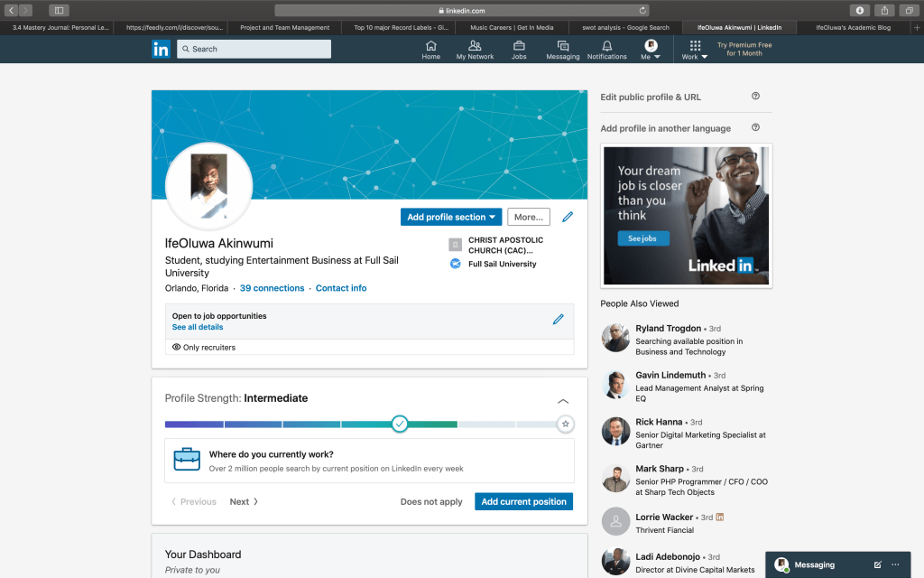The width and height of the screenshot is (924, 578).
Task: Click the star at end of strength bar
Action: point(565,424)
